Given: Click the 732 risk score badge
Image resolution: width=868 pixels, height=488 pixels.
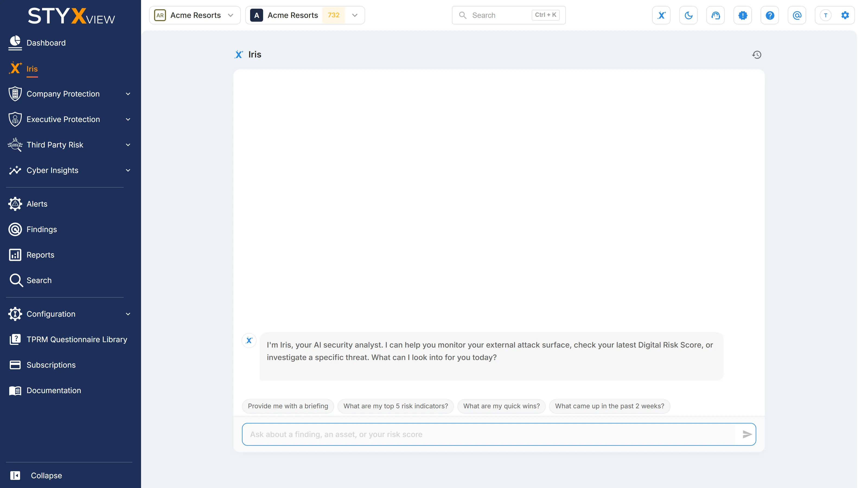Looking at the screenshot, I should [333, 15].
